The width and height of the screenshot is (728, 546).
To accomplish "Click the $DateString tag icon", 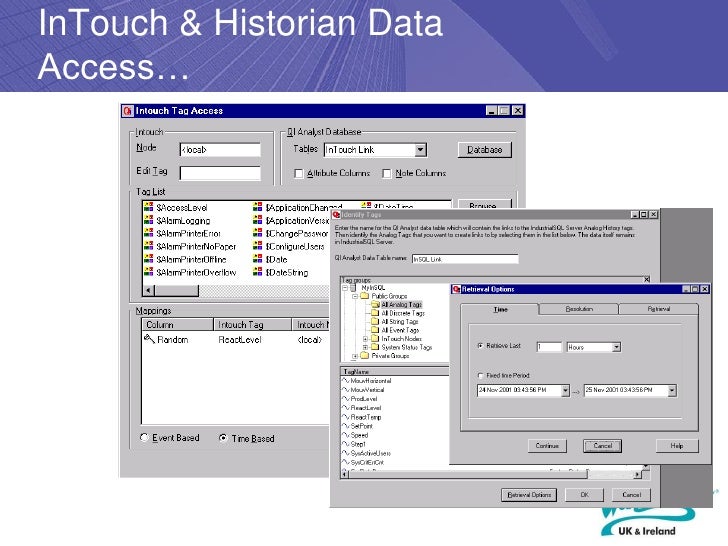I will [258, 272].
